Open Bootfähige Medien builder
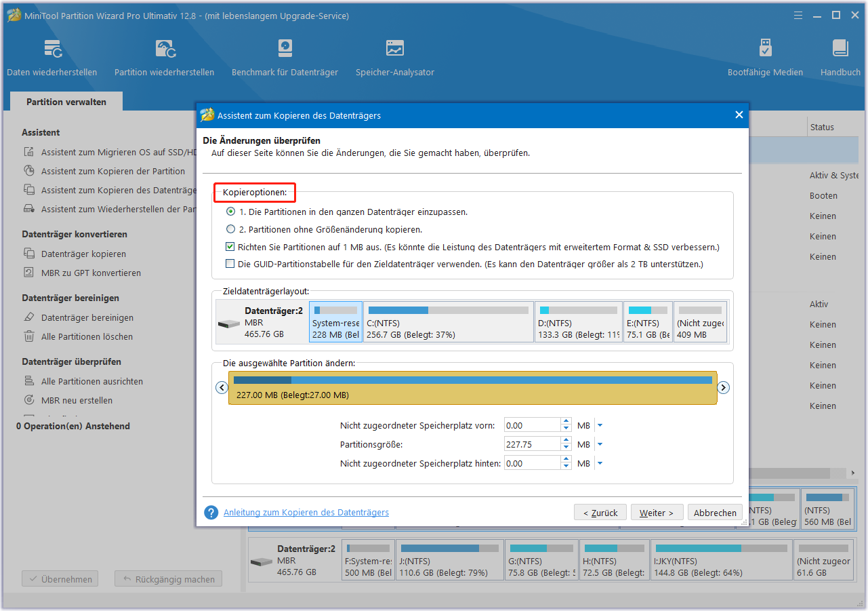Image resolution: width=868 pixels, height=611 pixels. [x=765, y=58]
